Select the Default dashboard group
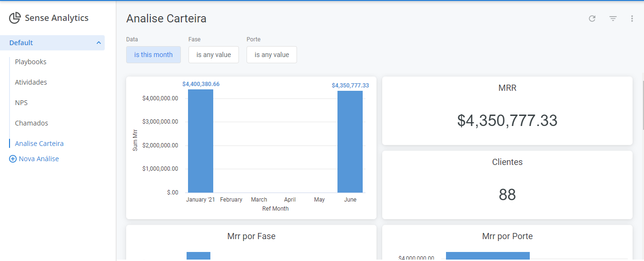Screen dimensions: 644x261 point(52,43)
